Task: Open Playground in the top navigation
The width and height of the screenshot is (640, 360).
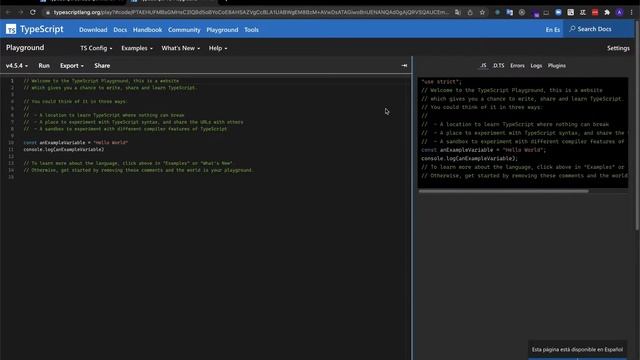Action: click(x=222, y=30)
